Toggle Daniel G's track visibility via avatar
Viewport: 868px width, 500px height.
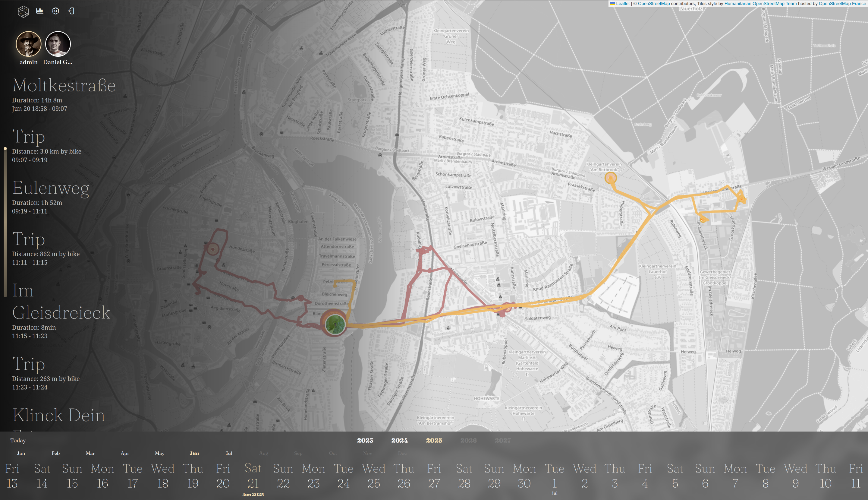tap(57, 44)
